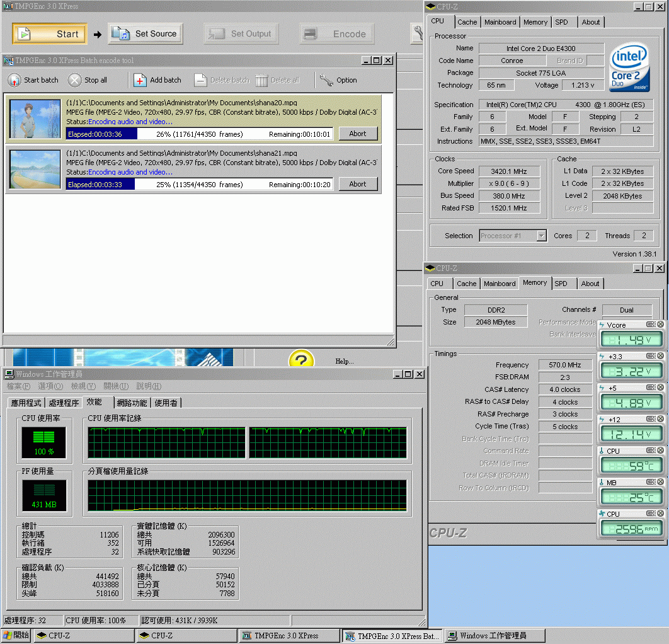Click Set Source in TMPGEnc
Screen dimensions: 669x644
tap(145, 34)
